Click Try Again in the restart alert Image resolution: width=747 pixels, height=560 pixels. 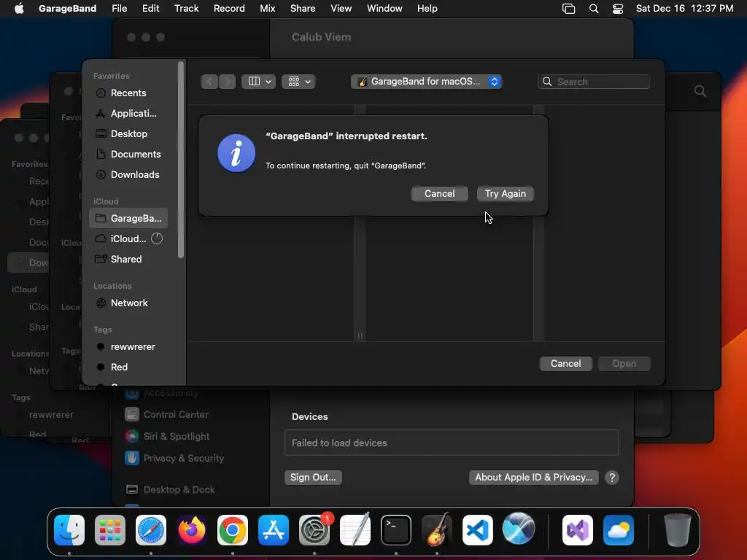click(505, 194)
